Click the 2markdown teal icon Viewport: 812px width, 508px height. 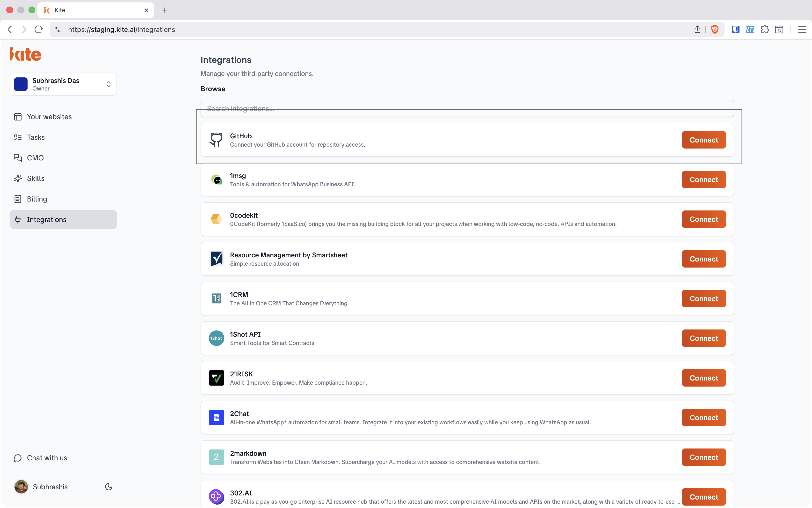pyautogui.click(x=216, y=457)
